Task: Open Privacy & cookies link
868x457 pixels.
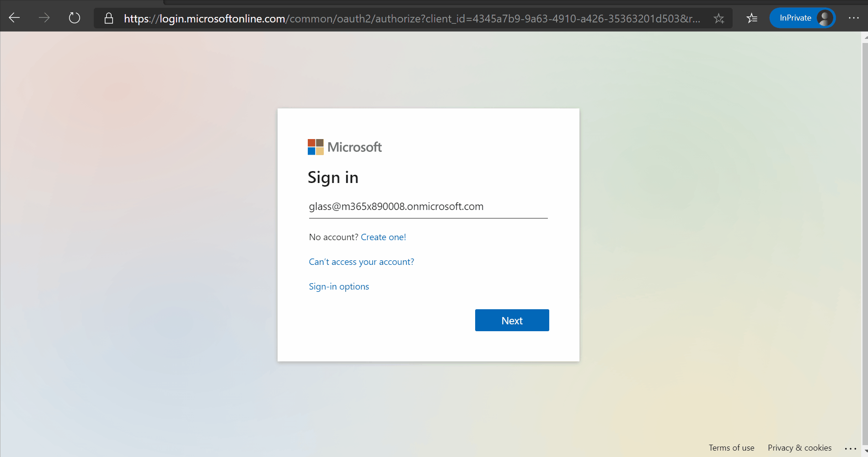Action: (x=799, y=448)
